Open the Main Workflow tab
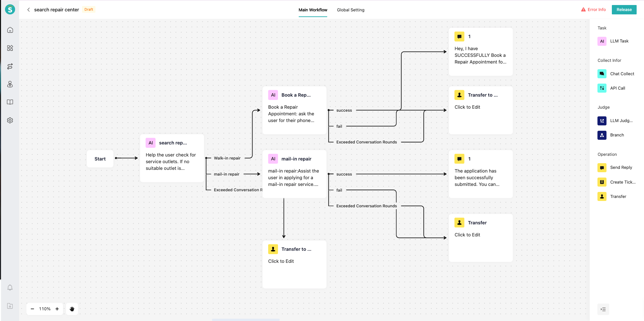Screen dimensions: 644x321 (x=313, y=10)
